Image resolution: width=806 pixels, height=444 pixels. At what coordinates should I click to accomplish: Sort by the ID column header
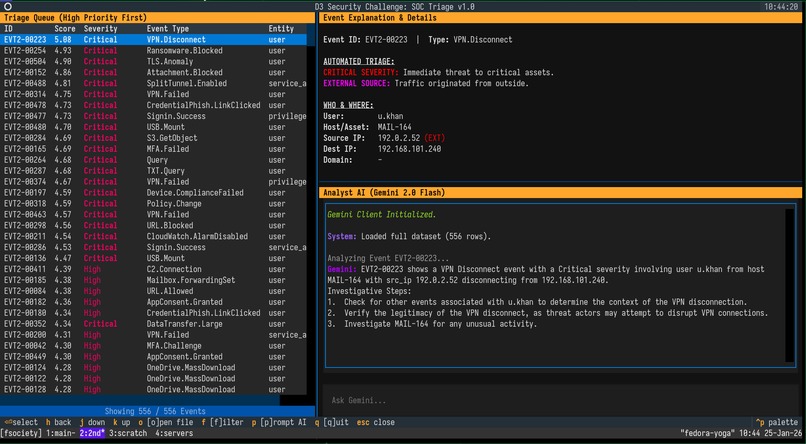[8, 29]
